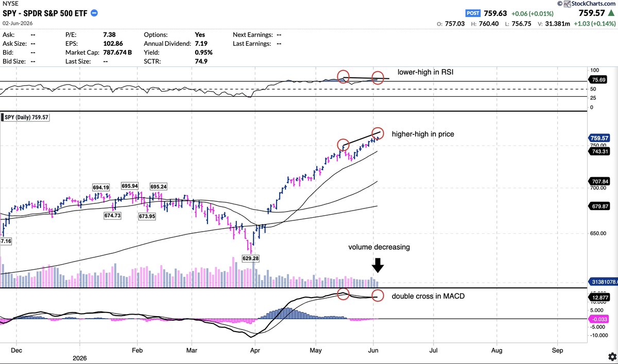Click the volume tag 31381078
This screenshot has width=618, height=364.
pyautogui.click(x=603, y=282)
